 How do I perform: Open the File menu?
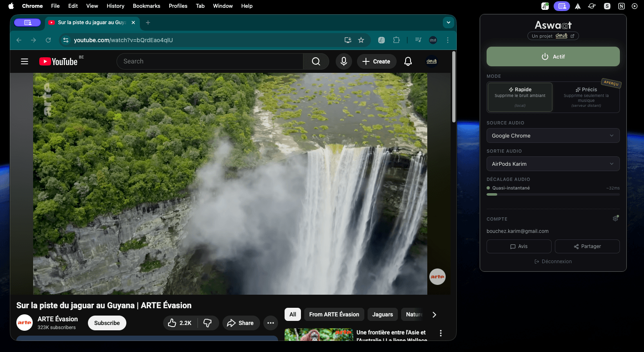[56, 6]
